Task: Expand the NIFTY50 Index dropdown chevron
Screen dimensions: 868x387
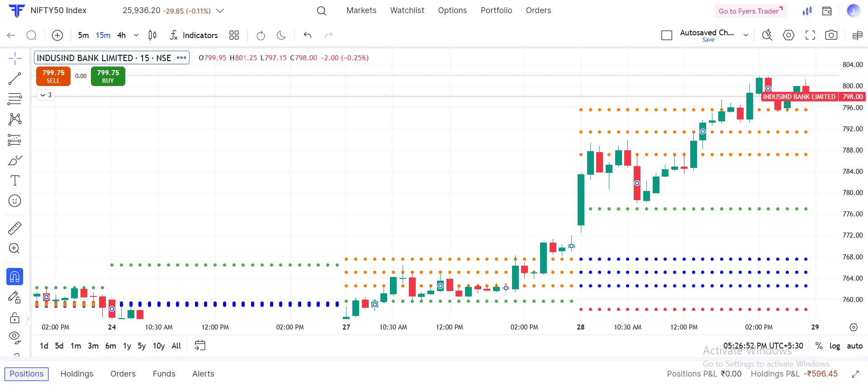Action: coord(220,10)
